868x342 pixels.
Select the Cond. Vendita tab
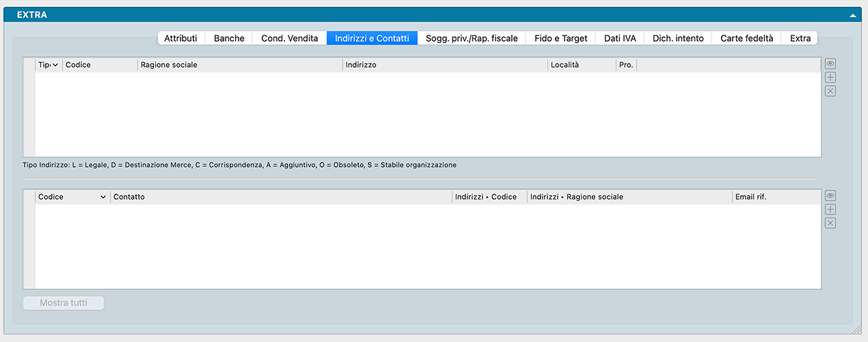(x=289, y=38)
